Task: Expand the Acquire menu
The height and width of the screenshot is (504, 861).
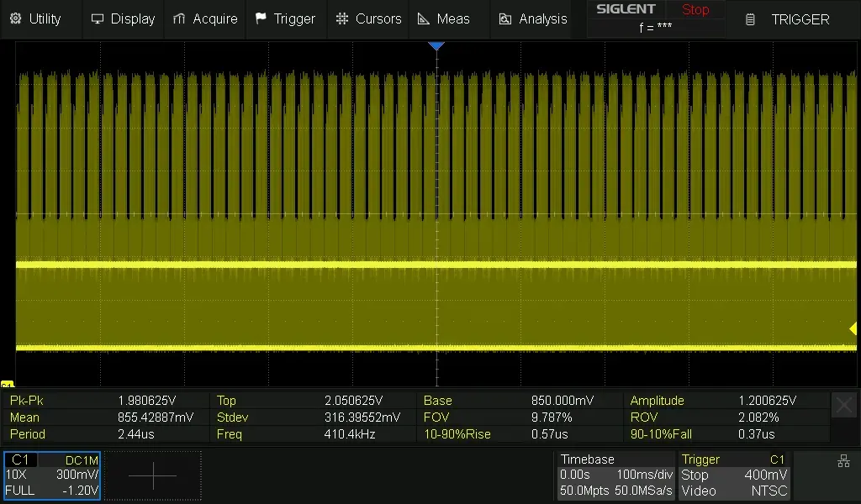Action: coord(205,18)
